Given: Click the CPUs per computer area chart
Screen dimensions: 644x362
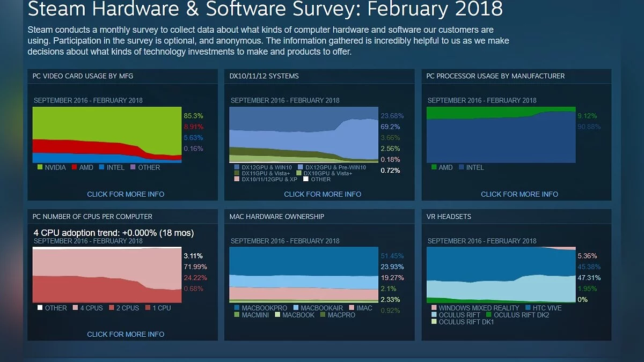Looking at the screenshot, I should (x=107, y=275).
